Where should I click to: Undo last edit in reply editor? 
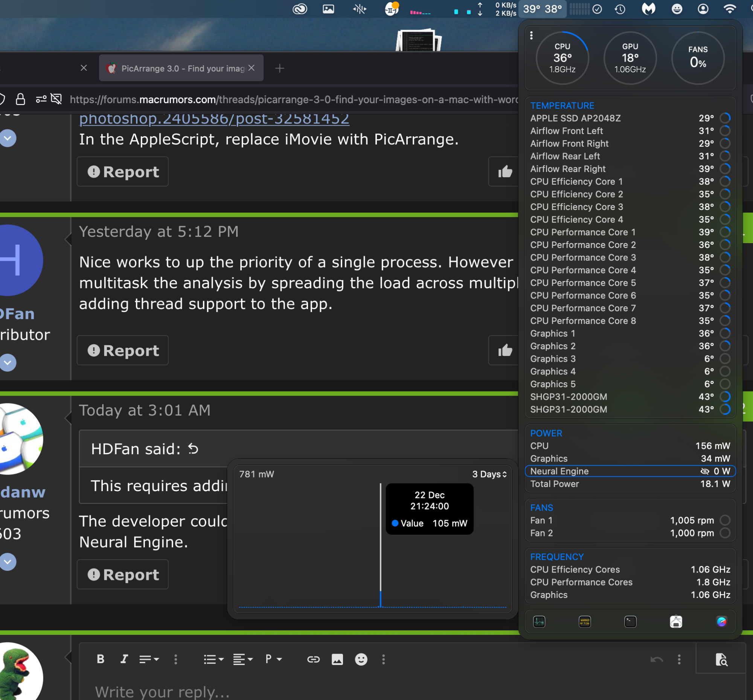coord(656,659)
